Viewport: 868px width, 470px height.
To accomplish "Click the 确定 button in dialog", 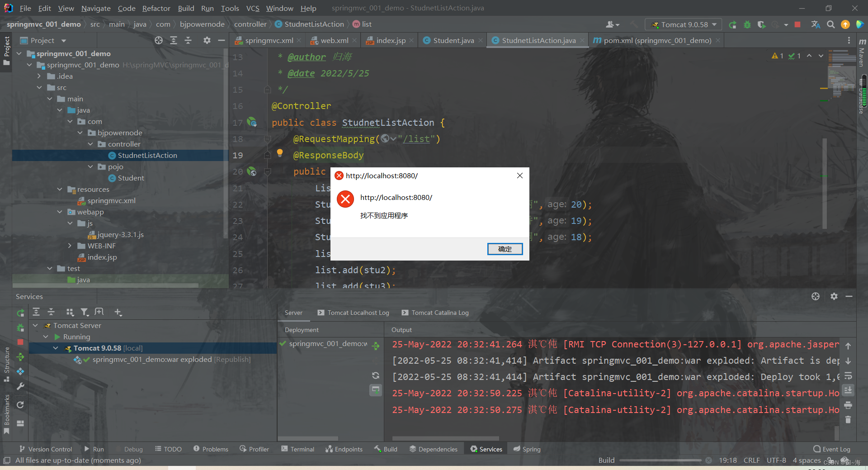I will (x=505, y=249).
